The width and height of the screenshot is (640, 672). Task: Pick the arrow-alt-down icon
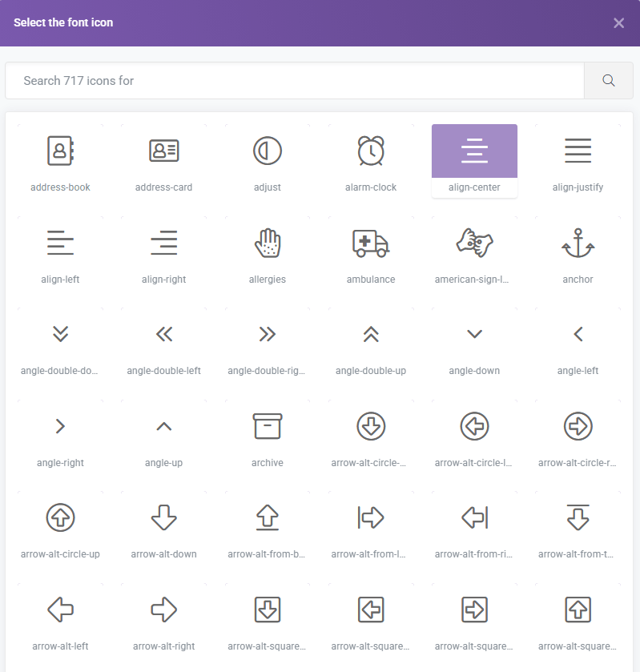click(x=163, y=518)
